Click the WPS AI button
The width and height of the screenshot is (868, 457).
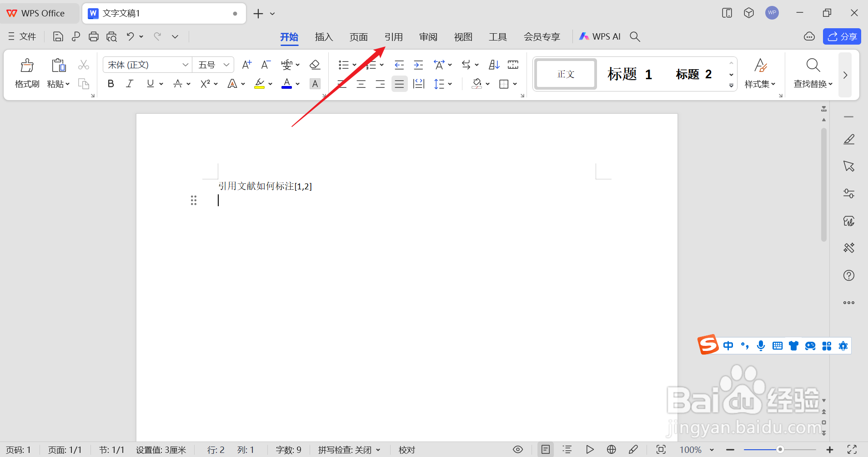(x=600, y=36)
